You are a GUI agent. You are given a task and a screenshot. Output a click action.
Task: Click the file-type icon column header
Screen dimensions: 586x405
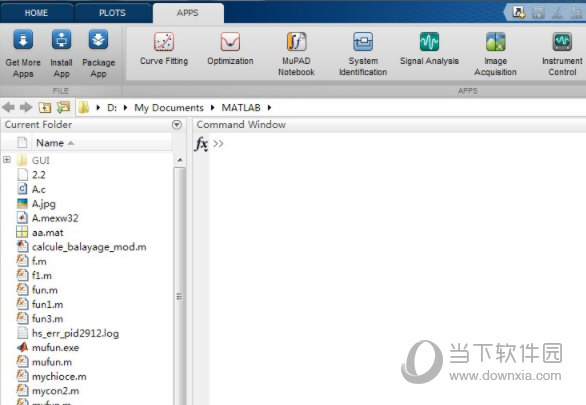[22, 143]
